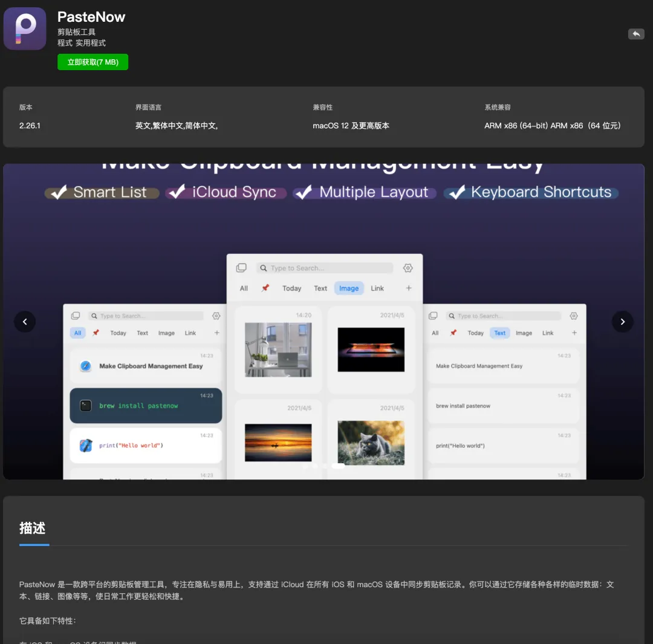
Task: Click the Multiple Layout feature badge
Action: pos(365,192)
